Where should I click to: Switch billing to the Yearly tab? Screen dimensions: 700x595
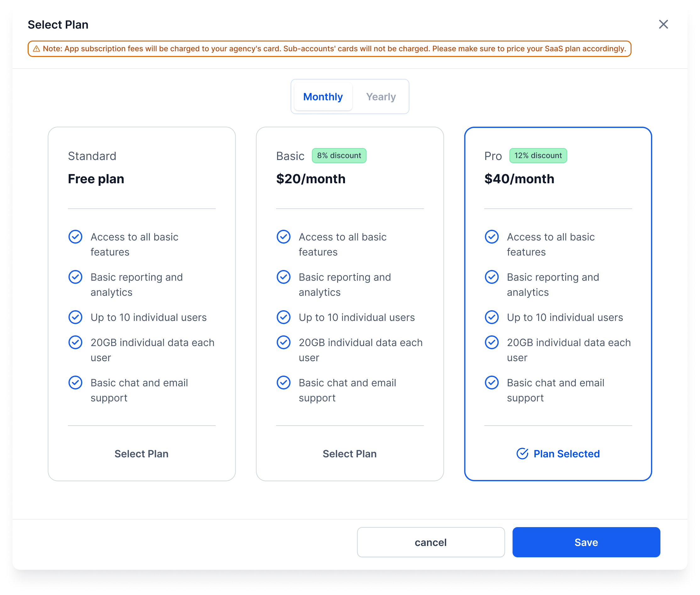pos(381,97)
